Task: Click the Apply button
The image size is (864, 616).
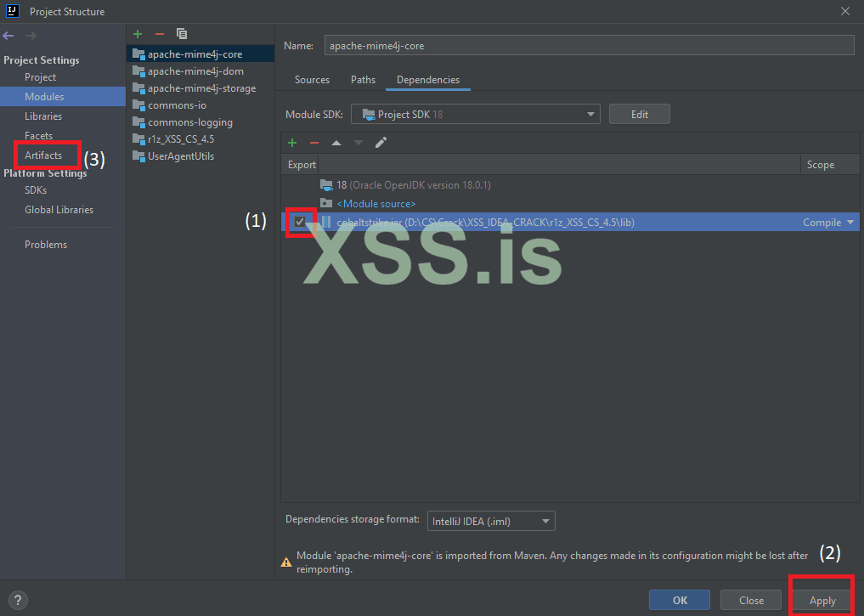Action: (x=822, y=600)
